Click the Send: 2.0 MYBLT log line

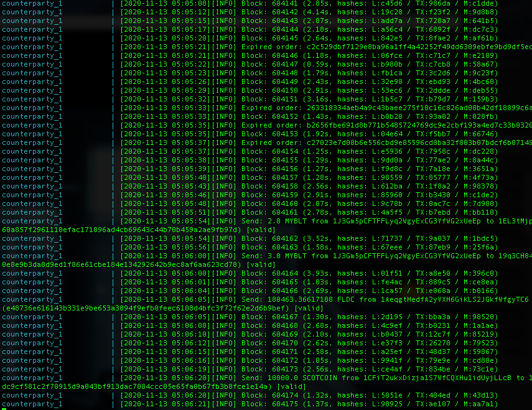[267, 221]
